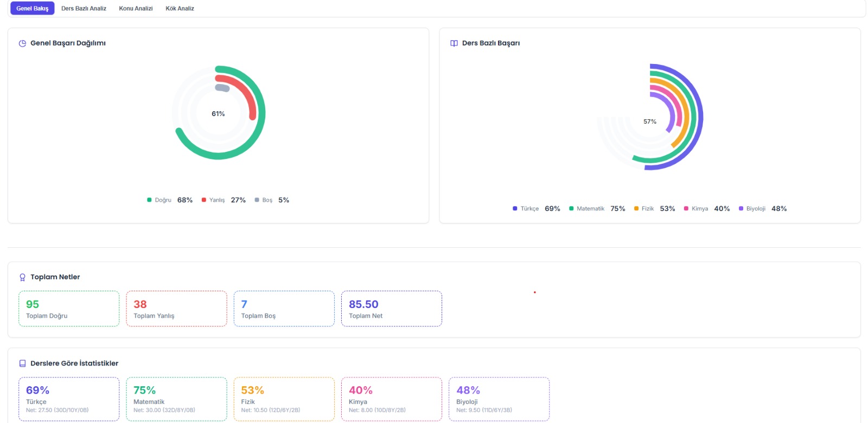The width and height of the screenshot is (868, 423).
Task: Click the book icon beside Derslere Göre İstatistikler
Action: click(22, 364)
